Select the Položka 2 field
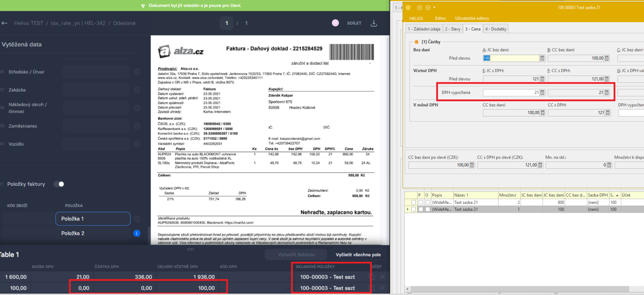The height and width of the screenshot is (295, 644). 93,234
